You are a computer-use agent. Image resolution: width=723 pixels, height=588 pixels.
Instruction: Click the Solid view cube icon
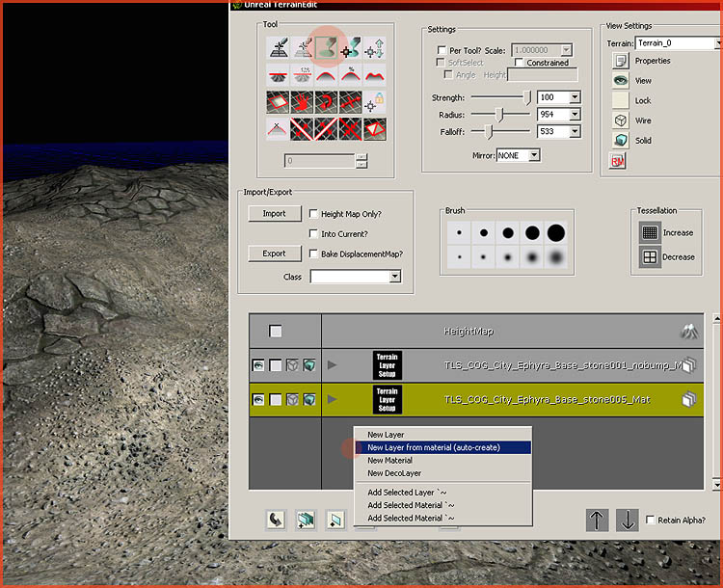pyautogui.click(x=620, y=141)
